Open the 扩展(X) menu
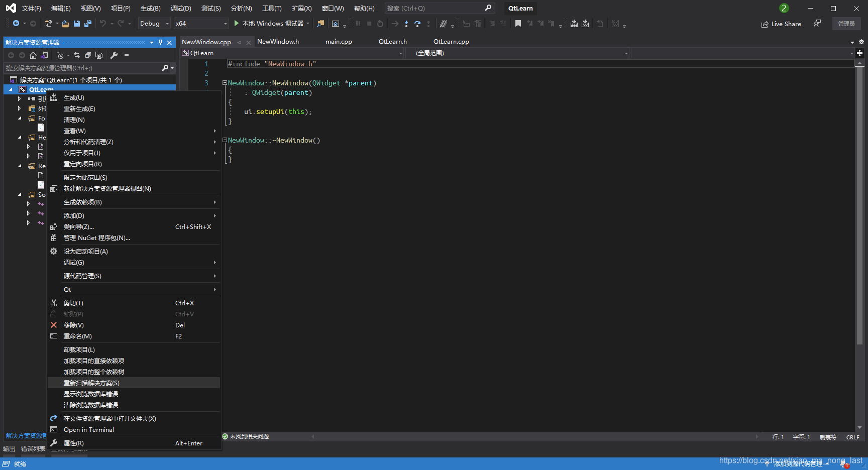 pos(301,9)
